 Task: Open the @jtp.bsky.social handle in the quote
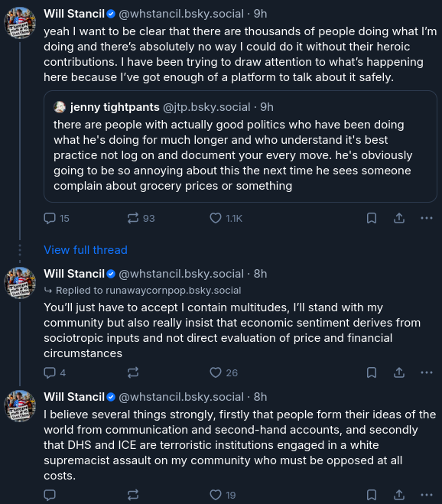pos(206,107)
